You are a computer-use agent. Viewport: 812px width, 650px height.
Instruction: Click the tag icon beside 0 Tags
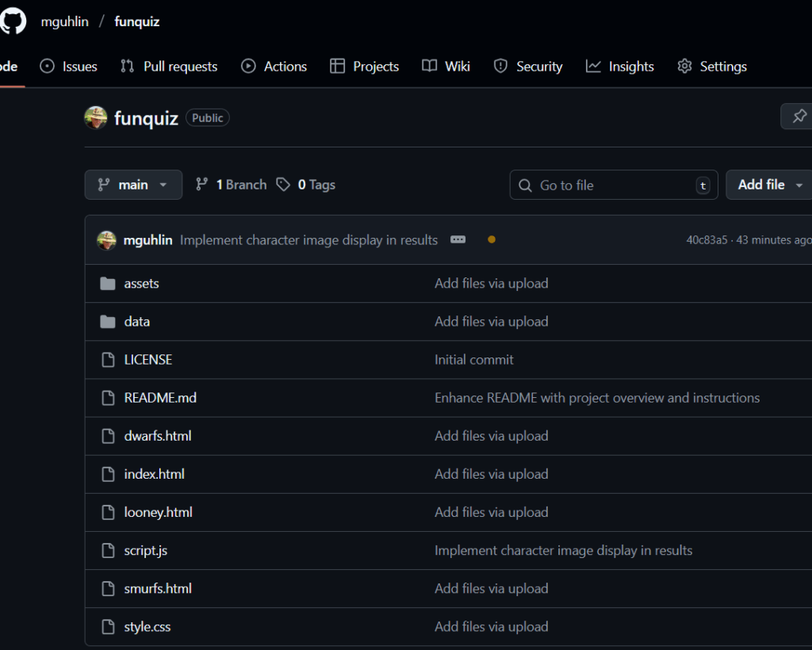click(283, 185)
